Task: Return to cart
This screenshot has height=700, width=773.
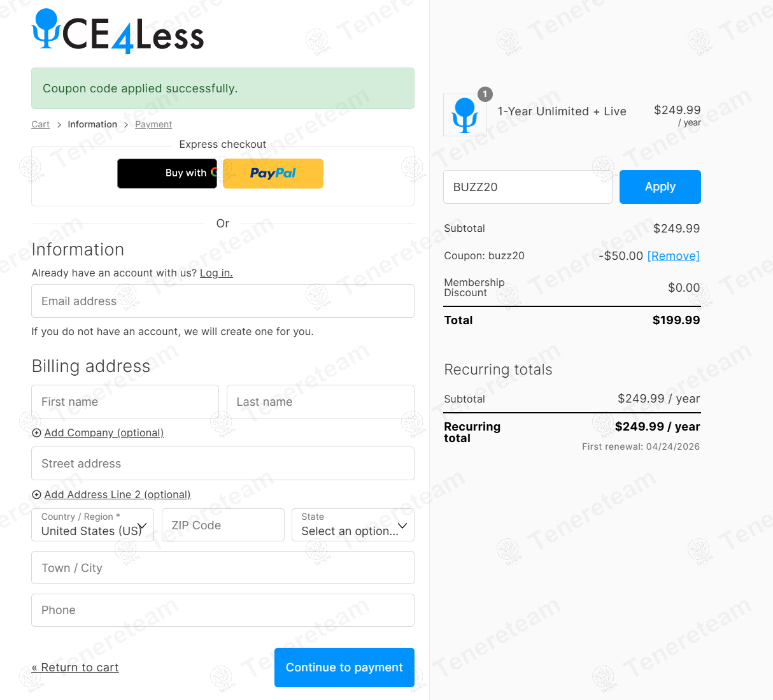Action: (x=75, y=668)
